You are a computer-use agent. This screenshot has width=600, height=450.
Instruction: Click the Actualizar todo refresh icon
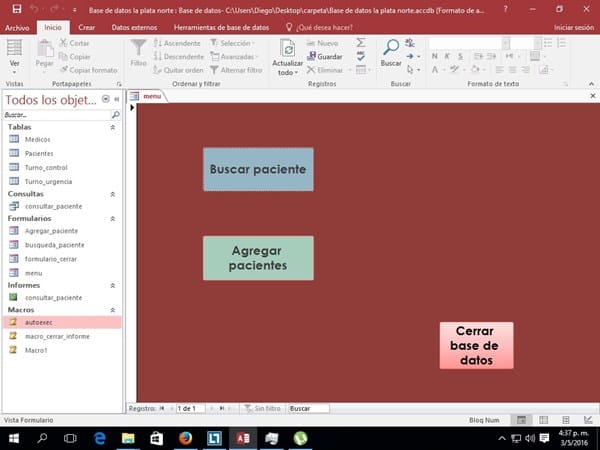point(288,49)
